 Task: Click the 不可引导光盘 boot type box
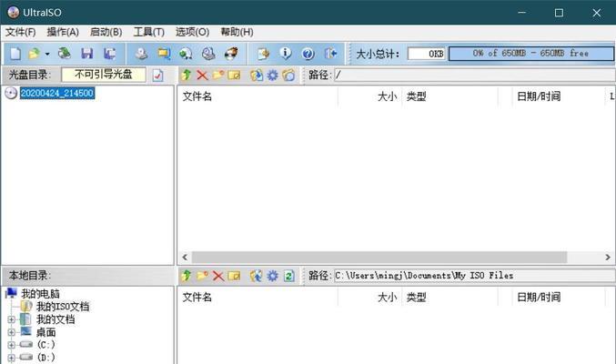coord(104,75)
